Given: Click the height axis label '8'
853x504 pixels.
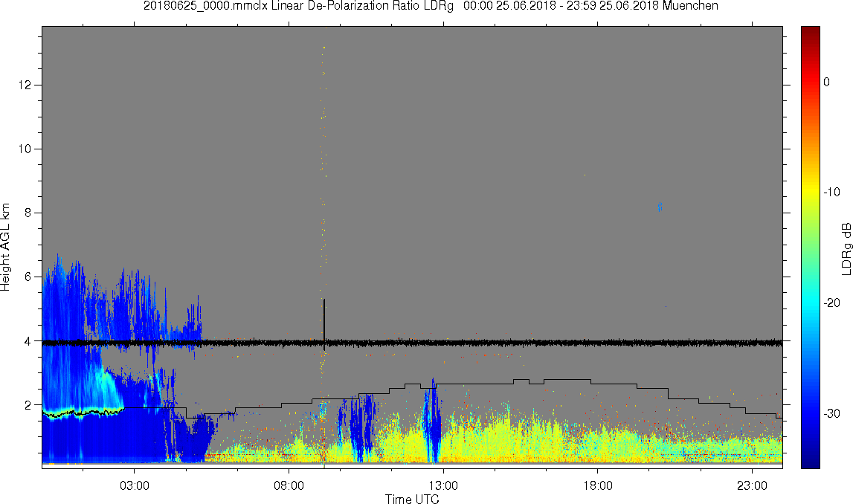Looking at the screenshot, I should (29, 213).
